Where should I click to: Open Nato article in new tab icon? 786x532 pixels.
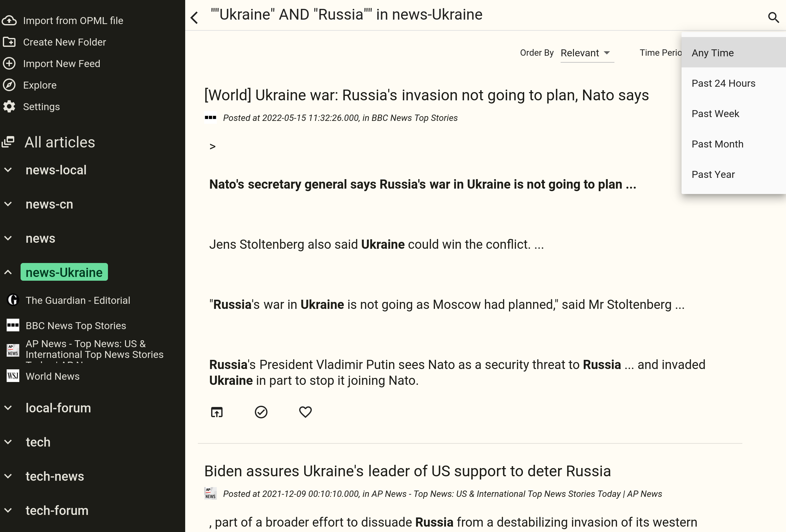217,412
